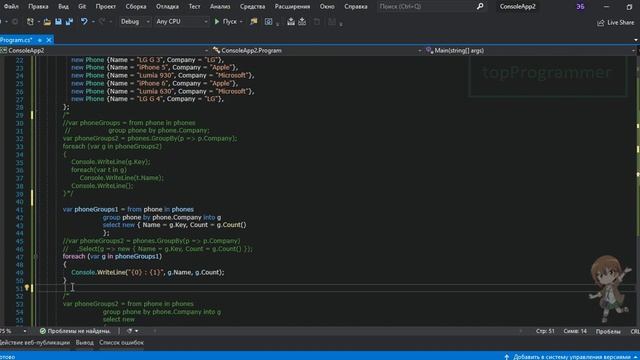The image size is (640, 360).
Task: Click the ConsoleApp2 solution name label
Action: coord(518,7)
